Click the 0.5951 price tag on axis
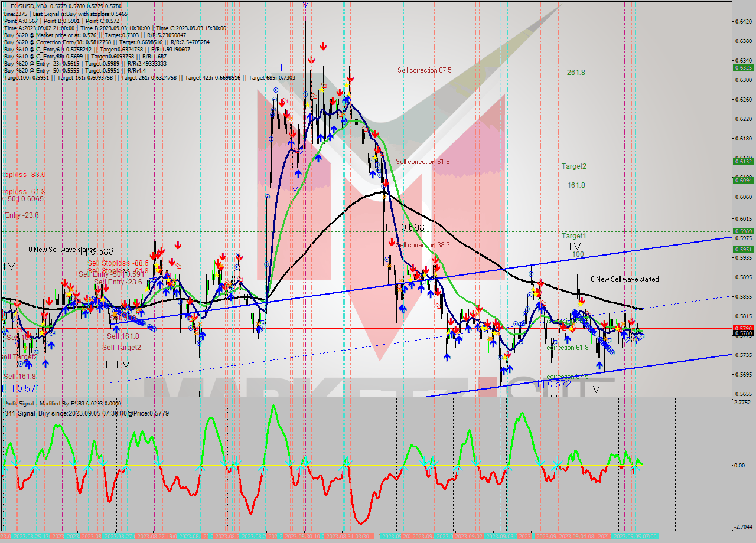 (x=742, y=249)
